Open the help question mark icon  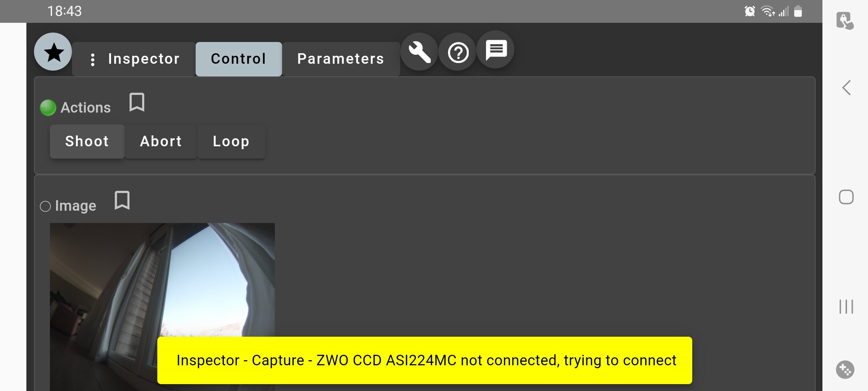click(458, 52)
